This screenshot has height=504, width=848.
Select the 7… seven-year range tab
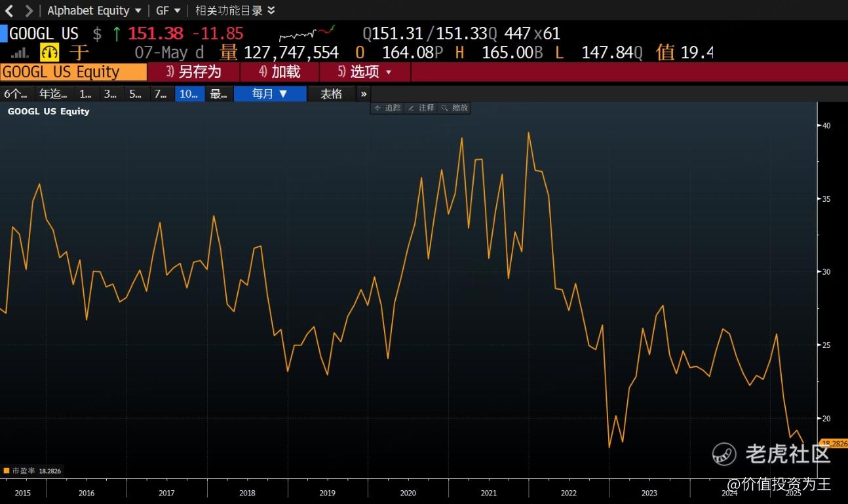click(161, 94)
